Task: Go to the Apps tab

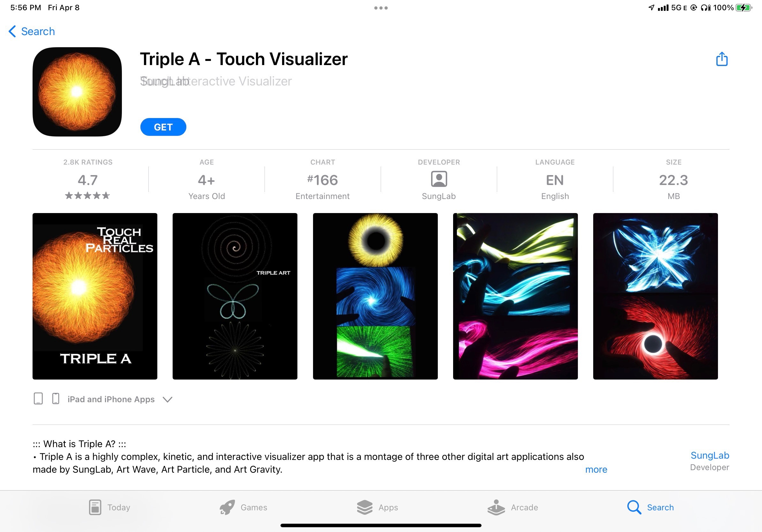Action: coord(377,507)
